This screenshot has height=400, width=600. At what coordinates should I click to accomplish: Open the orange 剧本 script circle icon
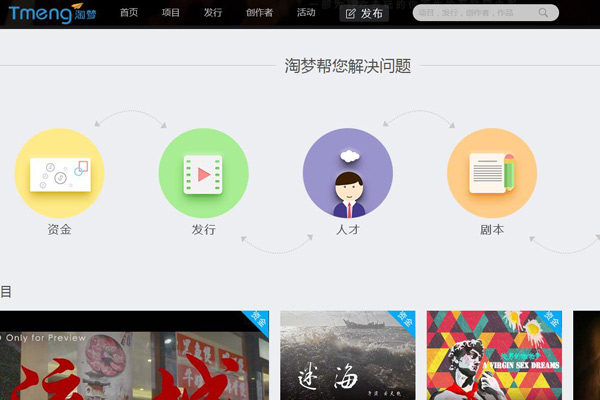[x=491, y=173]
